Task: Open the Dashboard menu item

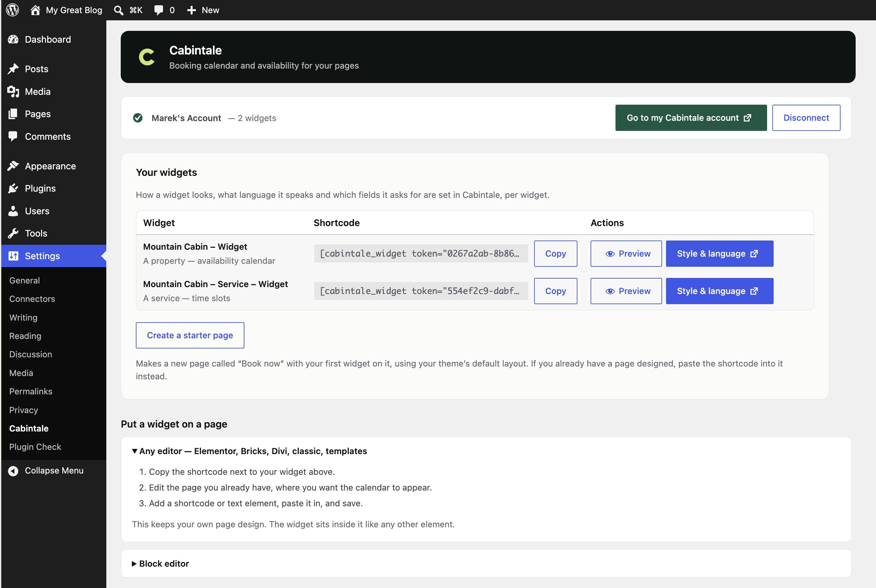Action: 53,39
